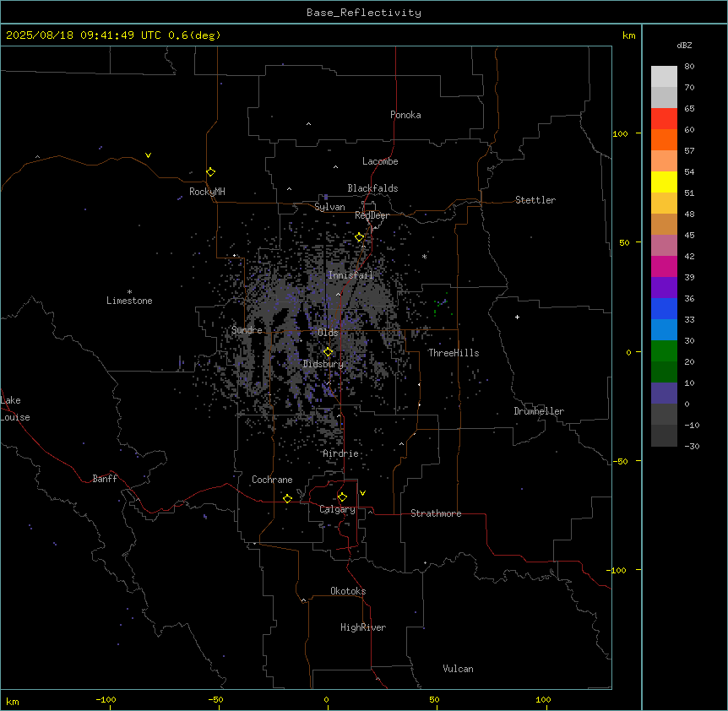Click the yellow diamond marker near RockyMH
This screenshot has height=711, width=728.
point(210,172)
